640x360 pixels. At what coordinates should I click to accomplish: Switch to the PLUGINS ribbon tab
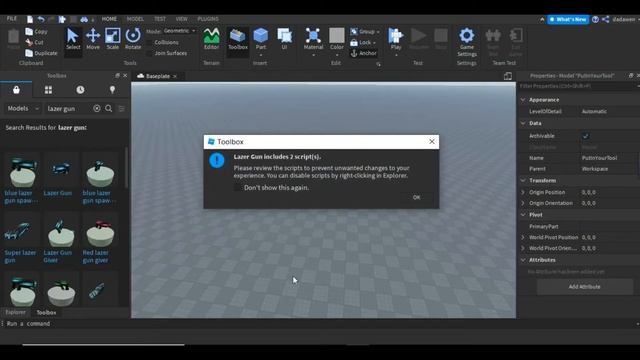pos(208,19)
